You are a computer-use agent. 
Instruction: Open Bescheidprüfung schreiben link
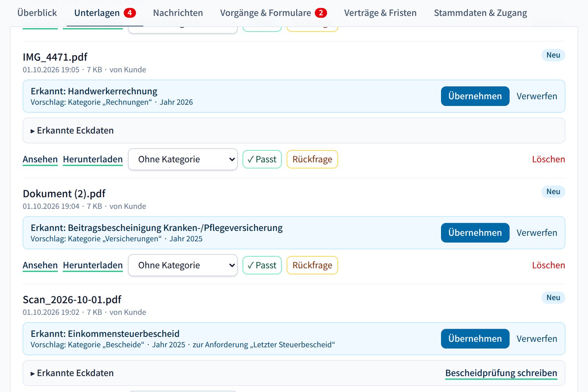[501, 373]
